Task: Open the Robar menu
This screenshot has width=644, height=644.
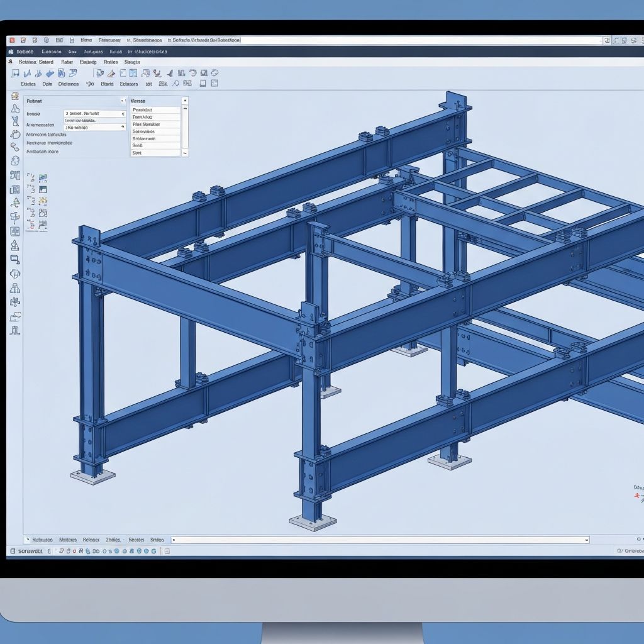Action: 67,62
